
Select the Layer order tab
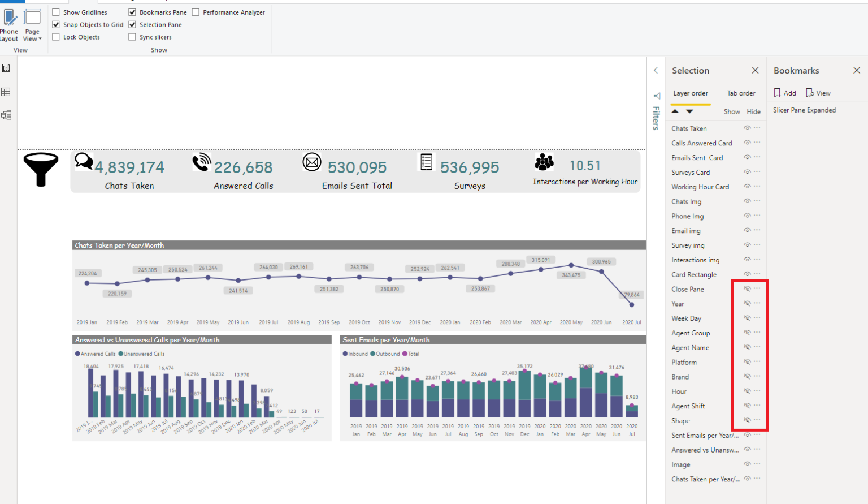point(690,93)
